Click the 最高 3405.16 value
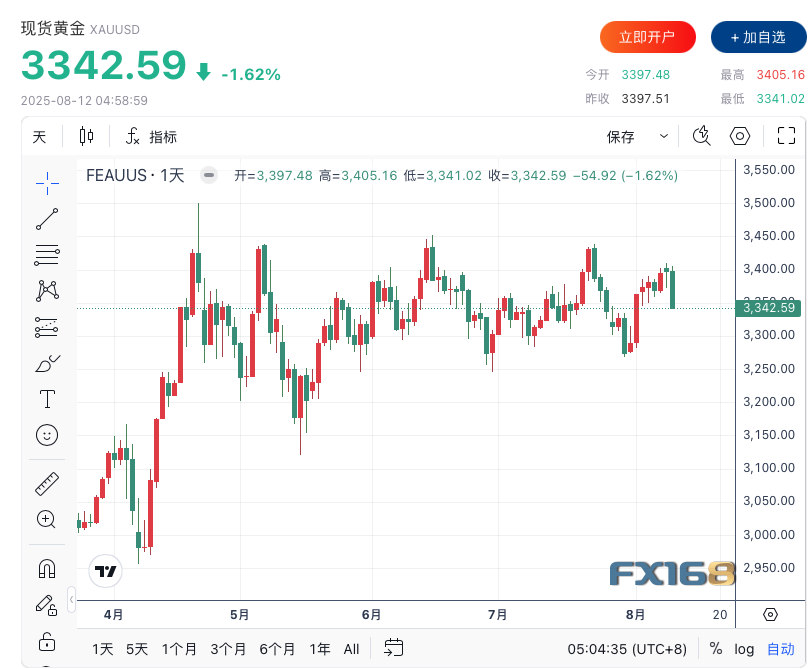 pos(780,75)
